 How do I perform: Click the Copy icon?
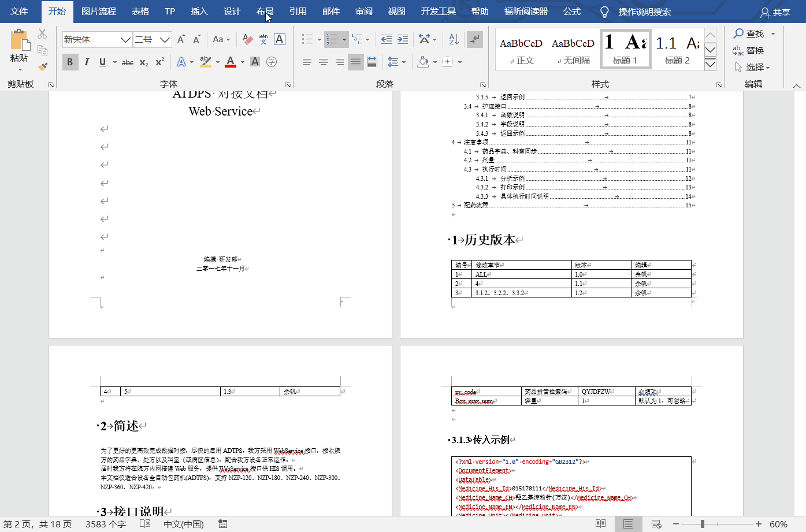point(42,50)
